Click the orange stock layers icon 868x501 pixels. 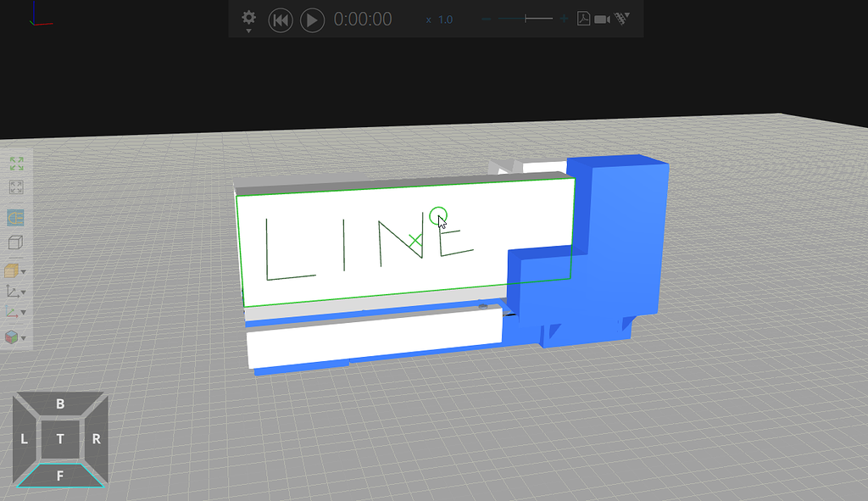[14, 271]
